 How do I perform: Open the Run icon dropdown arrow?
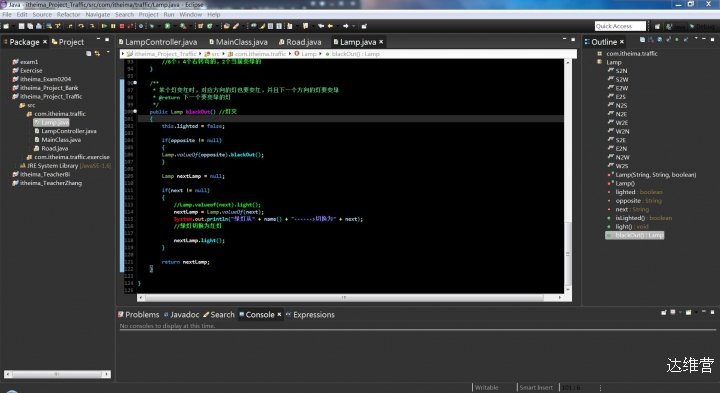coord(174,26)
